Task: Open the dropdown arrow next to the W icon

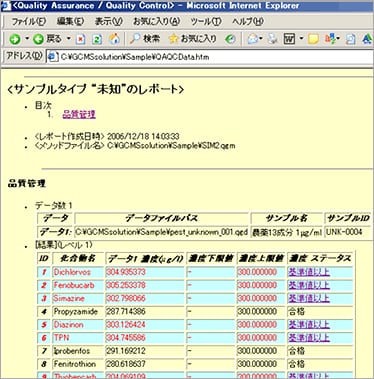Action: [x=301, y=39]
